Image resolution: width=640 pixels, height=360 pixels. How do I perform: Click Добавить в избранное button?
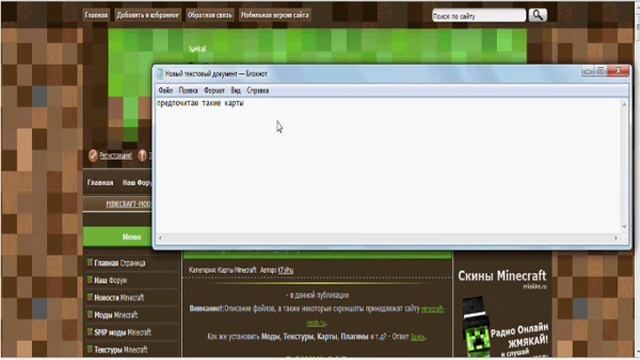(148, 15)
